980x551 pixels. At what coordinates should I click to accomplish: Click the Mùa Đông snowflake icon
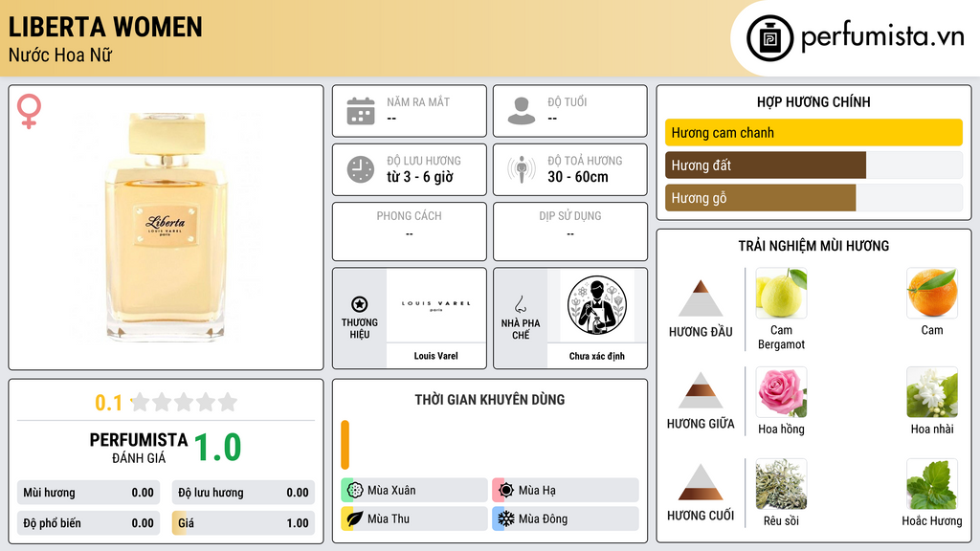(506, 518)
